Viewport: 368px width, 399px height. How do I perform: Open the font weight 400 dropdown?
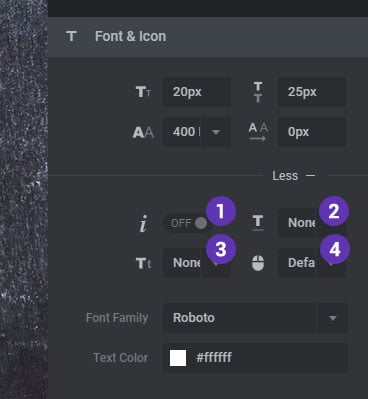tap(197, 132)
